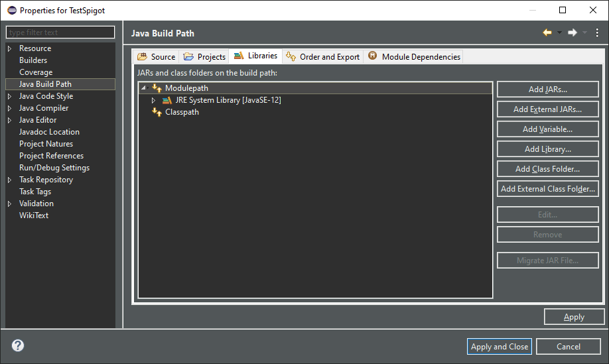
Task: Click the JRE System Library icon
Action: [x=167, y=101]
